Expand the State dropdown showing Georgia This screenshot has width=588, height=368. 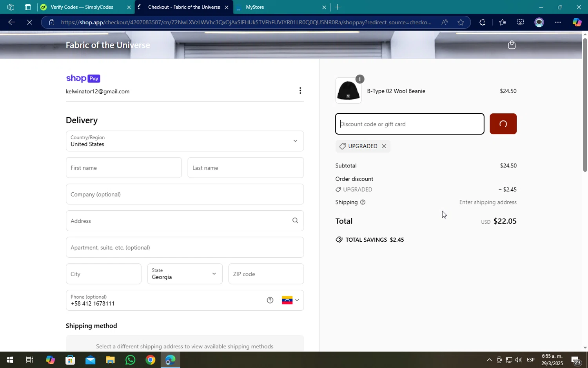click(x=185, y=274)
